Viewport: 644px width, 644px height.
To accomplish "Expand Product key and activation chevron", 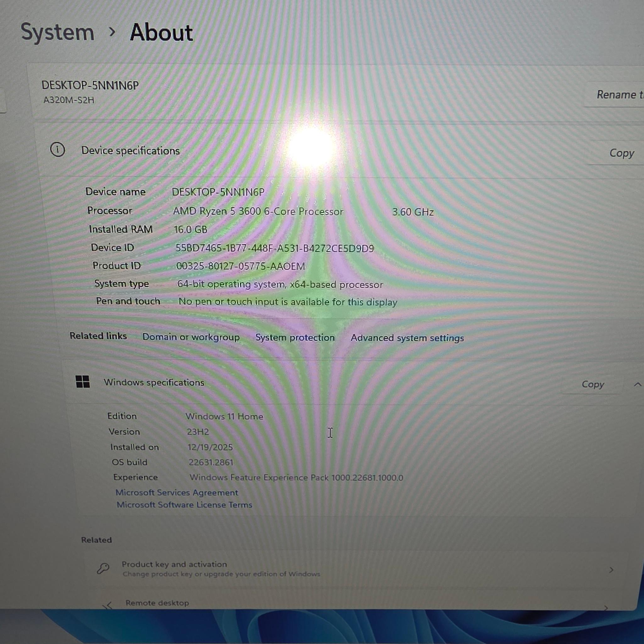I will coord(611,570).
